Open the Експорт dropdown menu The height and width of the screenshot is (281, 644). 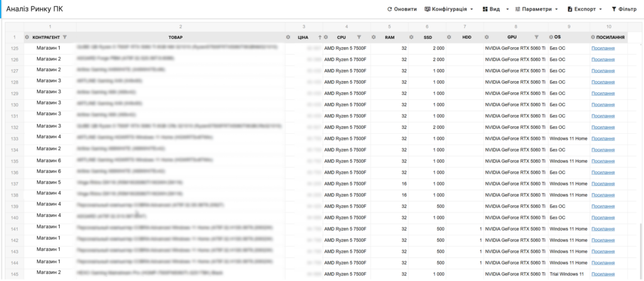pos(585,9)
